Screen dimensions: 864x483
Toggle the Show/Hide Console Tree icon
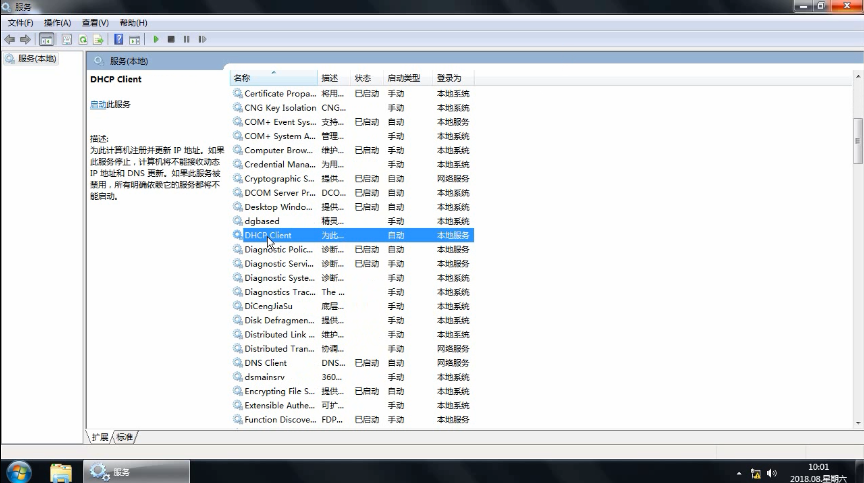tap(46, 39)
